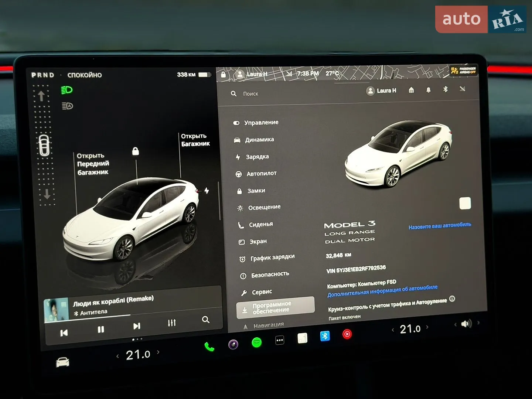The image size is (532, 399).
Task: Open Дополнительная информация об автомобиле link
Action: point(382,291)
